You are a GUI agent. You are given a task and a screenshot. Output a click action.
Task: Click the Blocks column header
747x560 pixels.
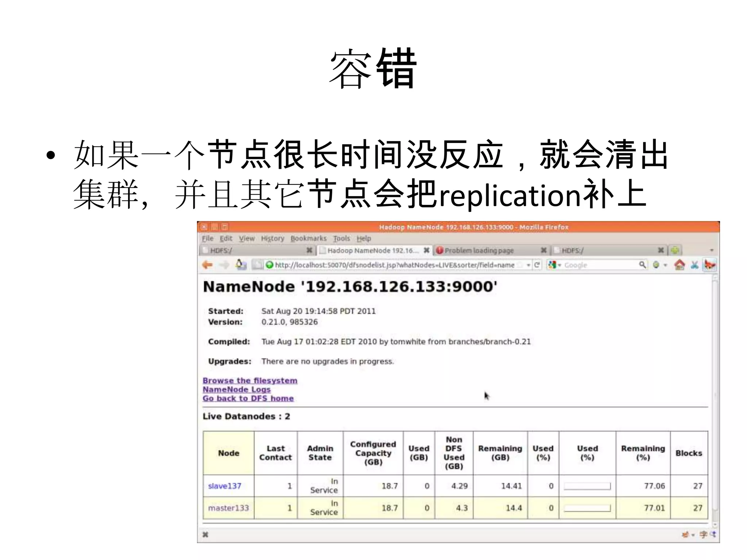coord(689,453)
